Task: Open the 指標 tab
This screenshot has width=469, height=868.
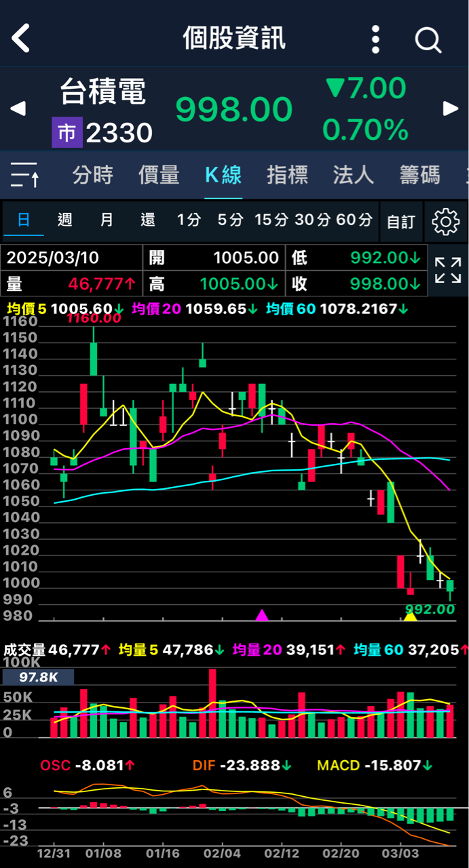Action: (288, 175)
